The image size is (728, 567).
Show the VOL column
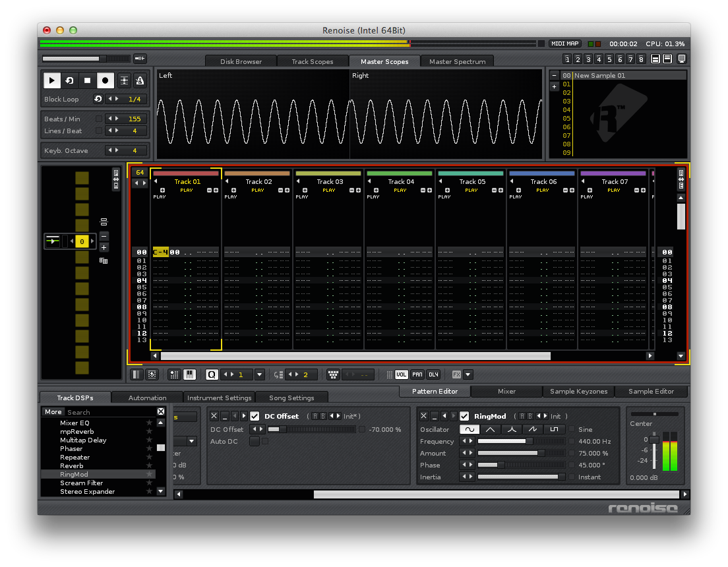tap(401, 374)
